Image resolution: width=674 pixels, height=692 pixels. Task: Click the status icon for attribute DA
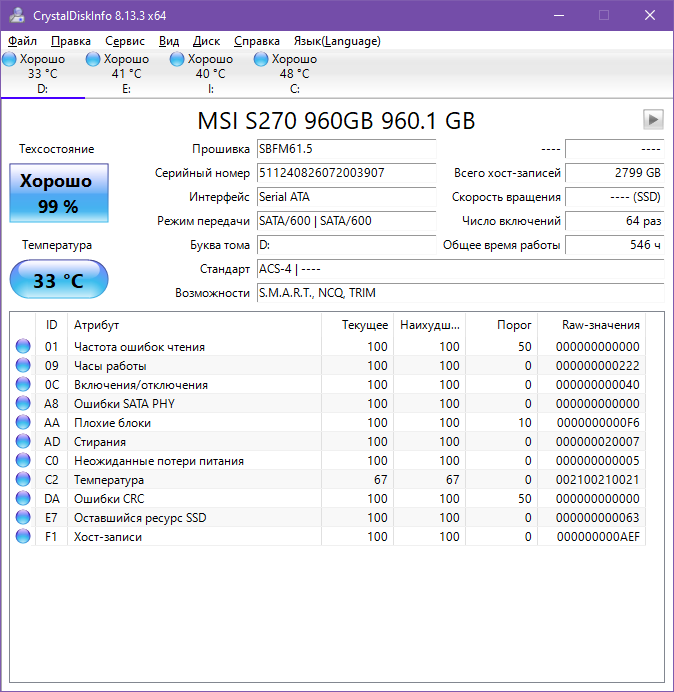click(23, 498)
